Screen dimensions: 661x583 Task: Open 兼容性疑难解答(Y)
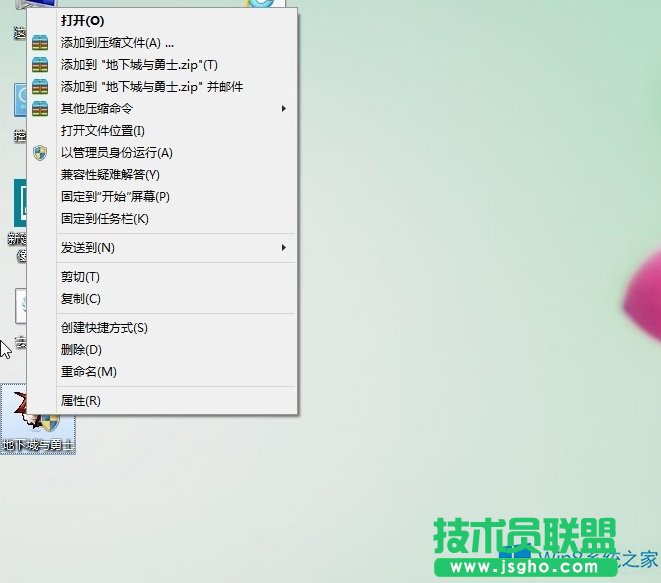[110, 174]
